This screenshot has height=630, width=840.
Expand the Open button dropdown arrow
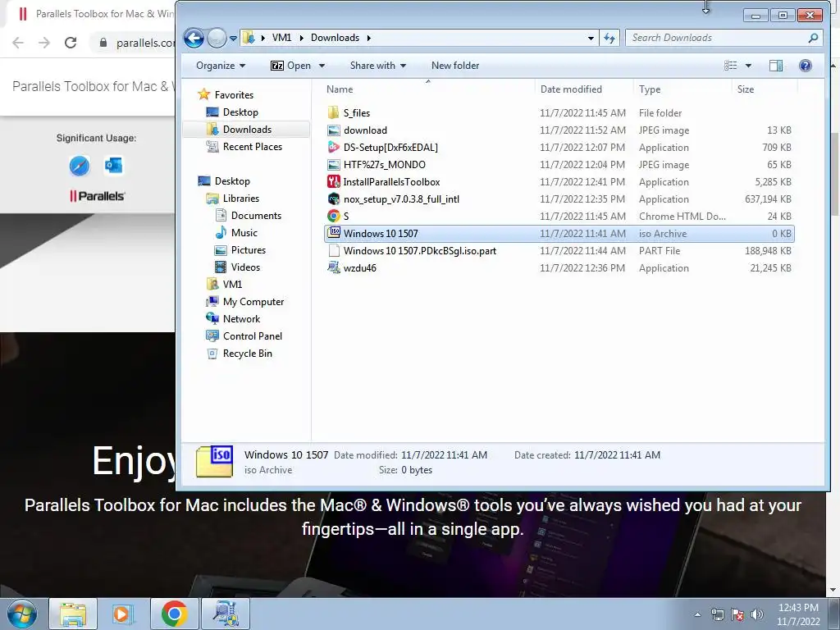pos(322,66)
